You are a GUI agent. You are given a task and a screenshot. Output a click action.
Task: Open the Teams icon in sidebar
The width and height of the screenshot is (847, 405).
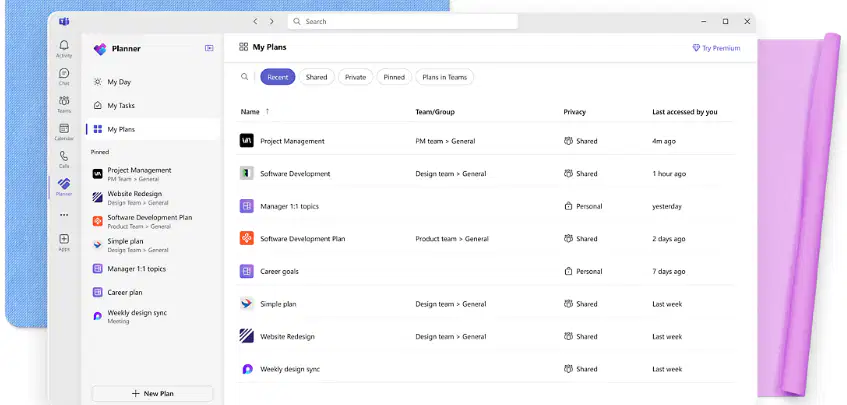(x=64, y=100)
